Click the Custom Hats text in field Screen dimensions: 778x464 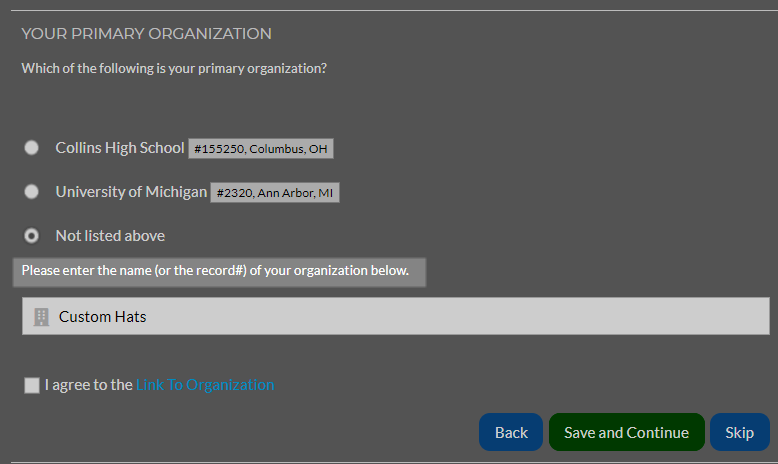[x=103, y=317]
